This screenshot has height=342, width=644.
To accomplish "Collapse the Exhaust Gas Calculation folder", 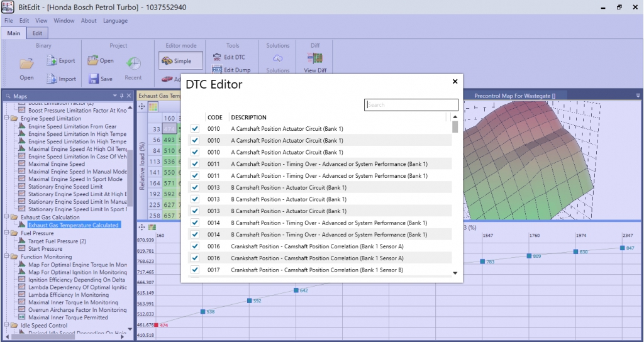I will coord(6,217).
